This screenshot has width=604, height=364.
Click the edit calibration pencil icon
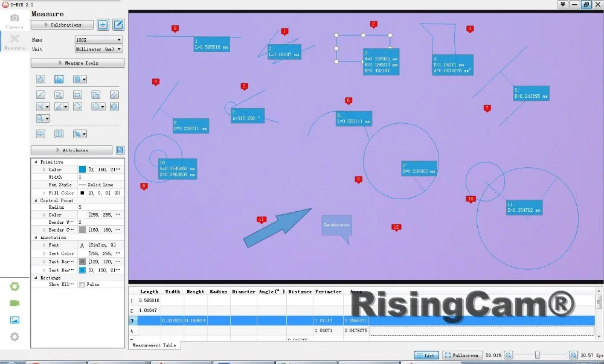click(x=118, y=25)
